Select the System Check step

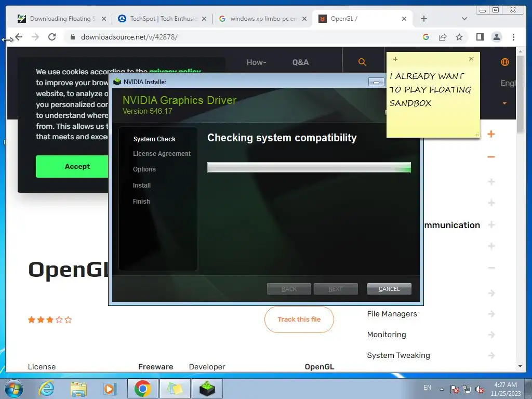tap(154, 139)
